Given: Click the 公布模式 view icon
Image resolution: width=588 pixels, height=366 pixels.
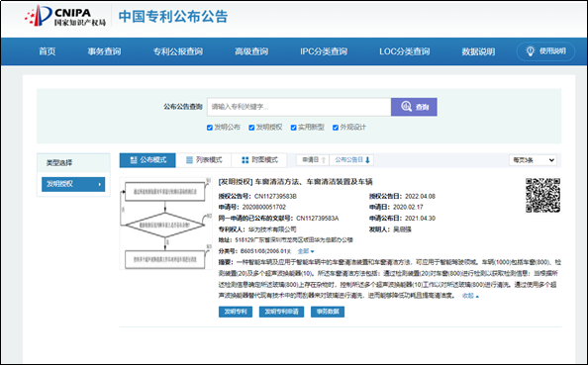Looking at the screenshot, I should (x=133, y=160).
